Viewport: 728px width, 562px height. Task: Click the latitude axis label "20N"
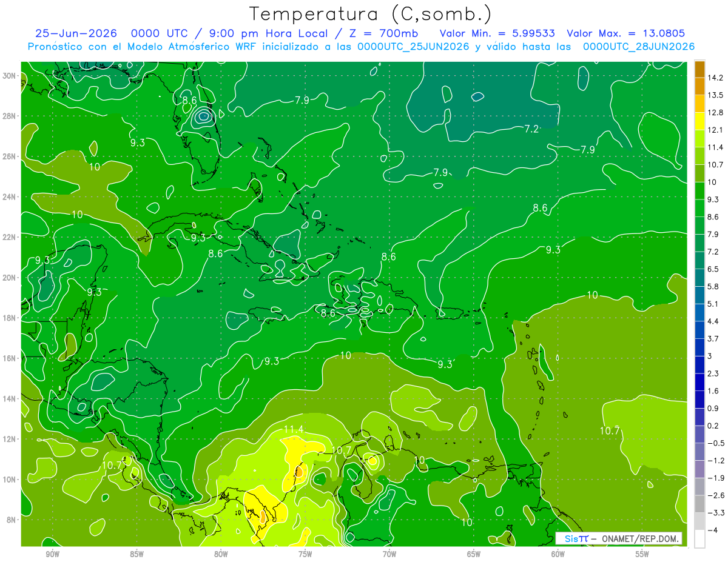click(9, 278)
